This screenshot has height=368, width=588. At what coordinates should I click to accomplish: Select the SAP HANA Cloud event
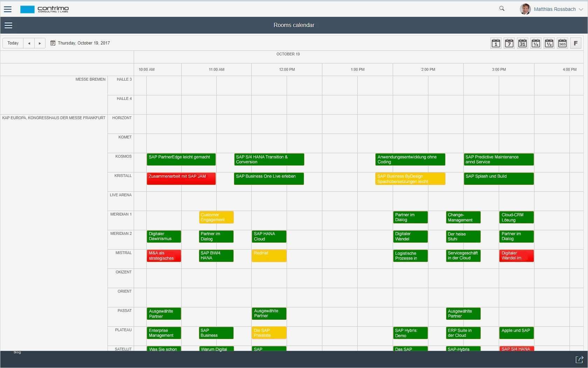pos(269,237)
